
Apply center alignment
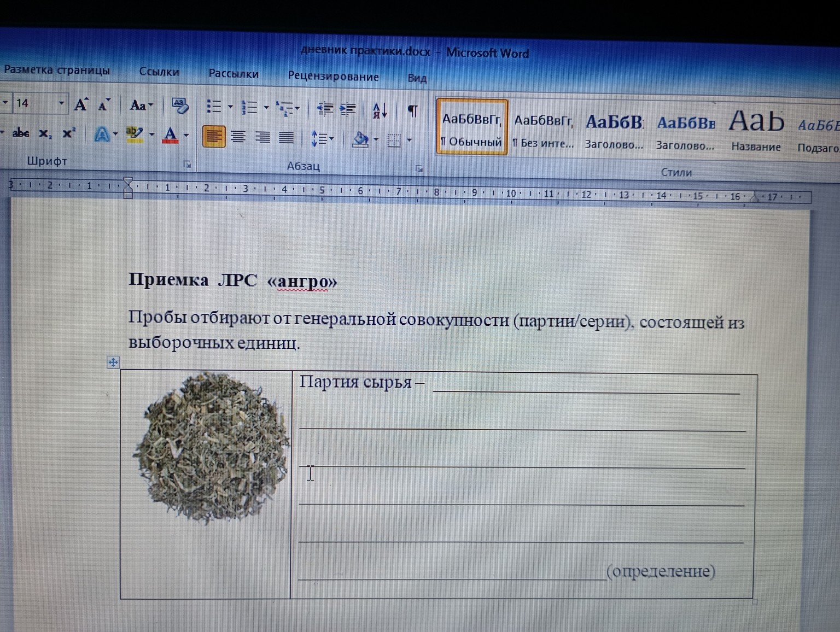click(238, 137)
